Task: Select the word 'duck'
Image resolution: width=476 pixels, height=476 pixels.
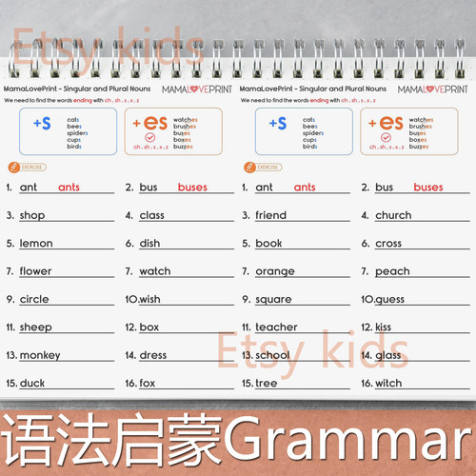Action: pyautogui.click(x=32, y=383)
